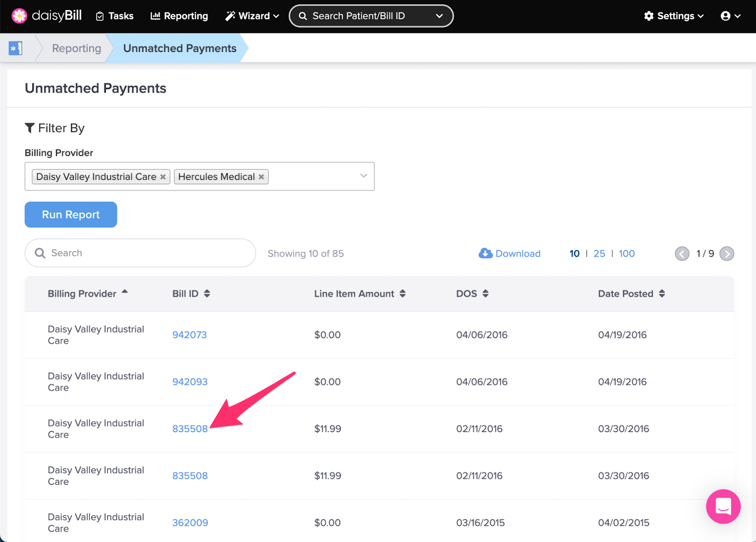
Task: Open Bill ID 835508 posted 03/30/2016 first row
Action: coord(190,429)
